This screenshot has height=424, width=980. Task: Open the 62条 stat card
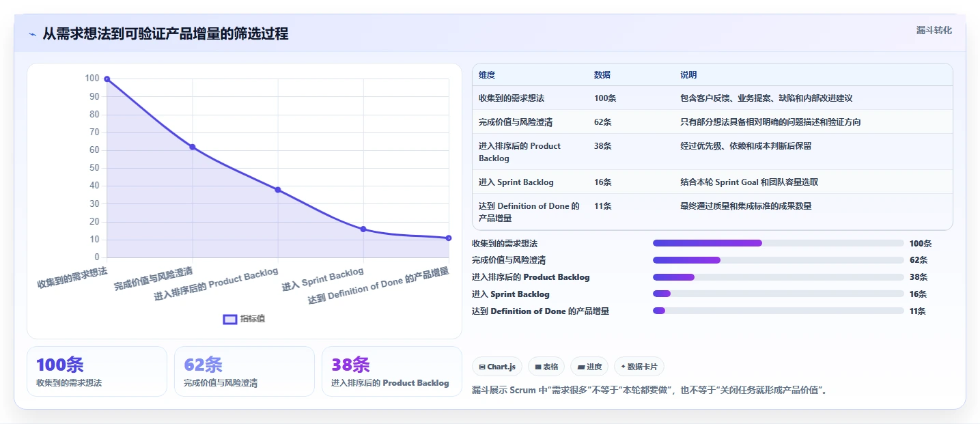point(244,371)
